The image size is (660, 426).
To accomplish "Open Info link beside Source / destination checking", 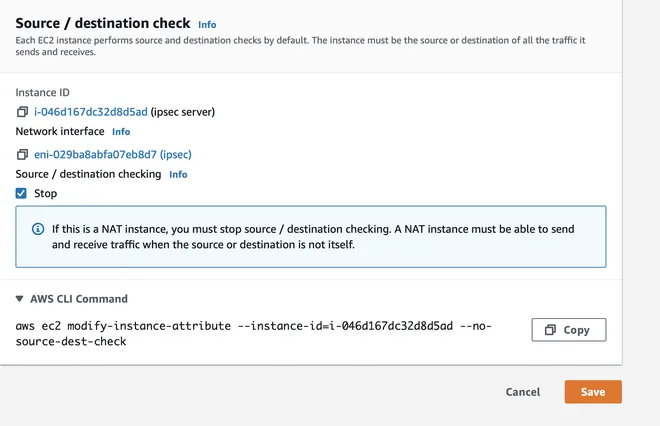I will [178, 174].
